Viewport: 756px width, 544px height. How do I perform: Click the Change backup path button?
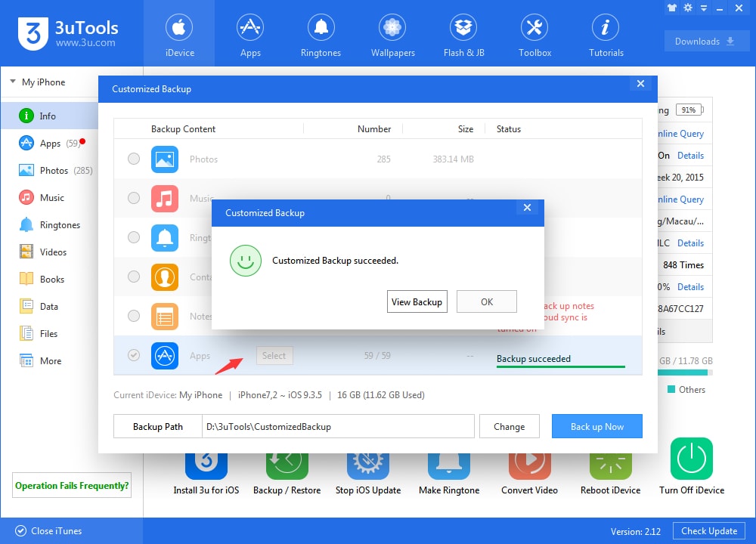click(509, 426)
